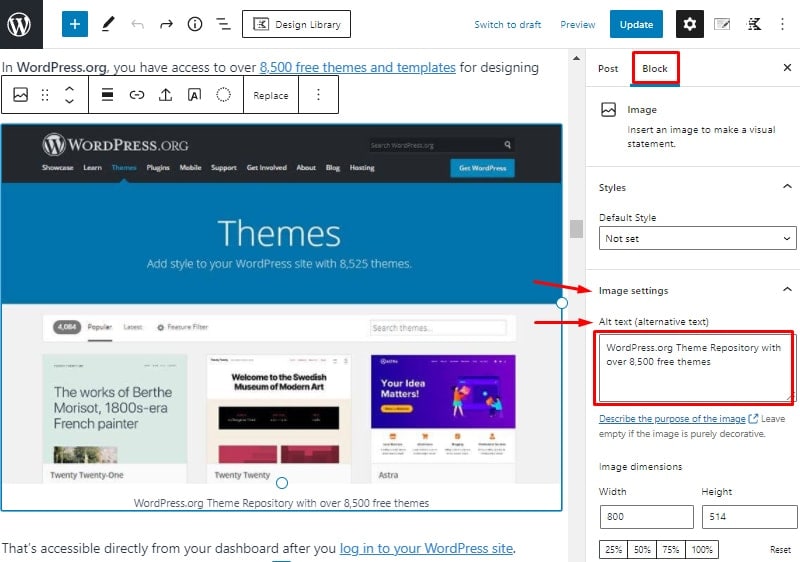Move the image block down
The width and height of the screenshot is (800, 562).
tap(69, 101)
